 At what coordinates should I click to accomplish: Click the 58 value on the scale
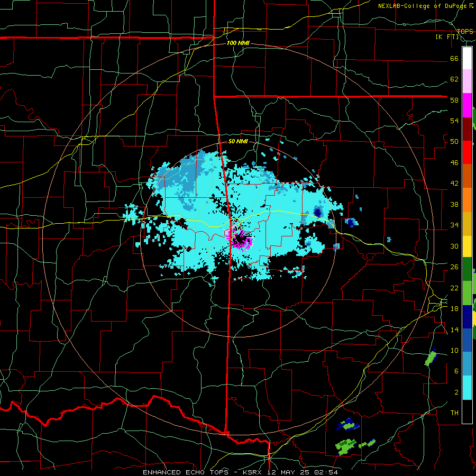tap(454, 100)
